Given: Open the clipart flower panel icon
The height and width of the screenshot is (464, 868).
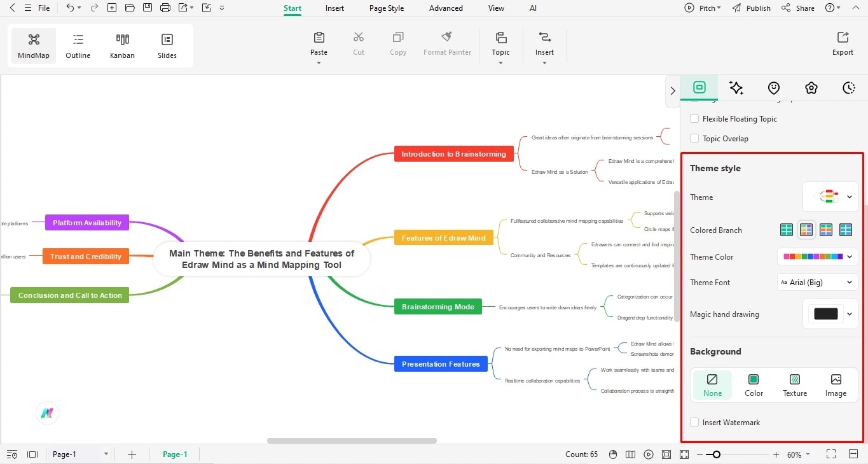Looking at the screenshot, I should [811, 88].
